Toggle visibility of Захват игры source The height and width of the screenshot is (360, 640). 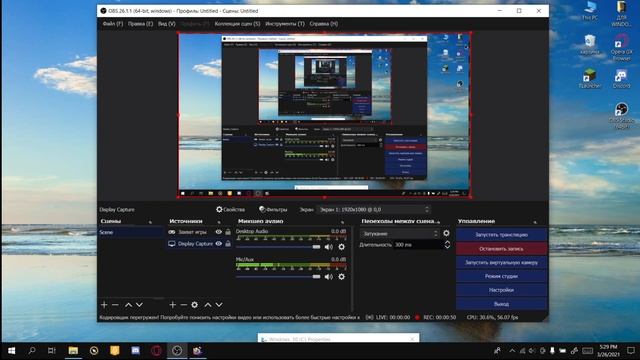(219, 232)
